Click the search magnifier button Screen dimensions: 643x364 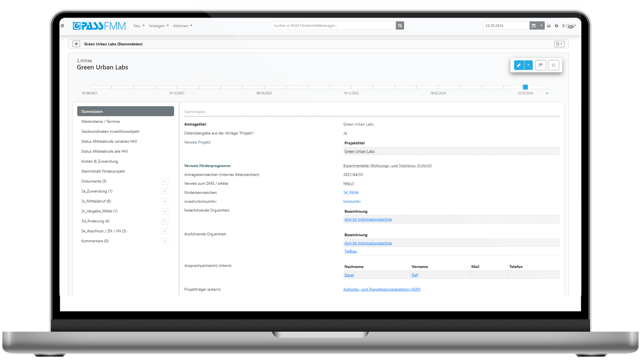(400, 26)
